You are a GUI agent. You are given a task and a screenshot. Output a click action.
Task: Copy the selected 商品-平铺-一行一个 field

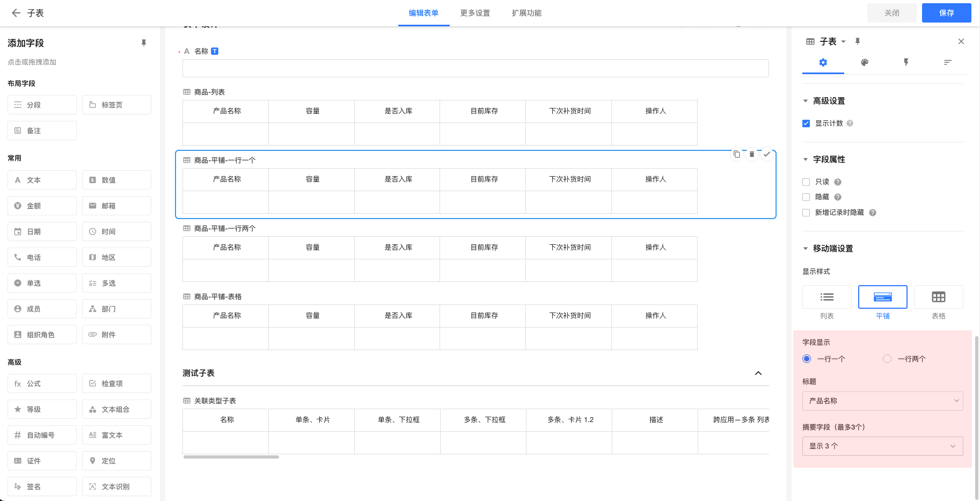pyautogui.click(x=737, y=155)
